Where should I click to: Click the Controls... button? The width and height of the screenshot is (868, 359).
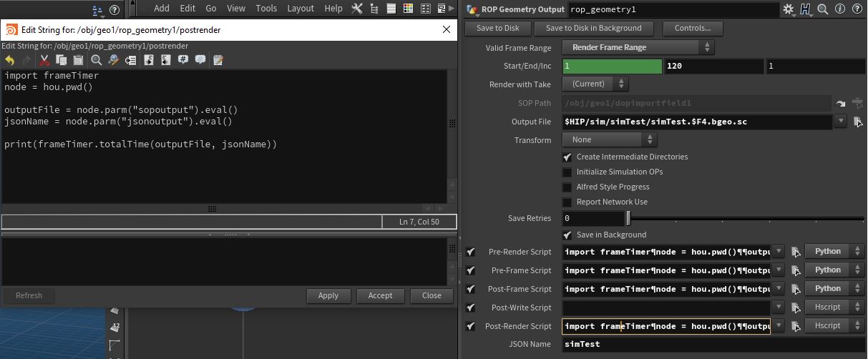(692, 29)
